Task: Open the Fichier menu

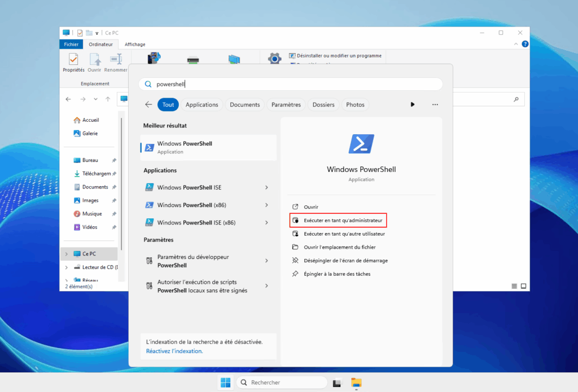Action: click(71, 44)
